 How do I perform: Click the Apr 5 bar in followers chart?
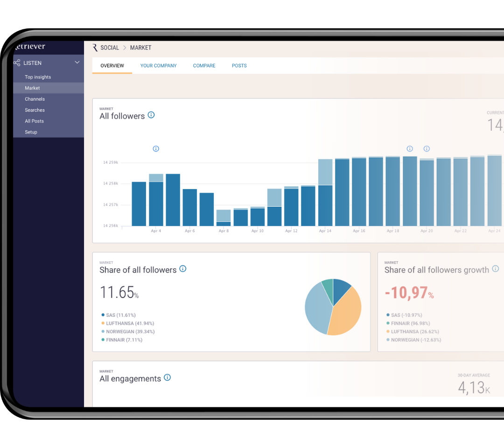click(x=173, y=200)
